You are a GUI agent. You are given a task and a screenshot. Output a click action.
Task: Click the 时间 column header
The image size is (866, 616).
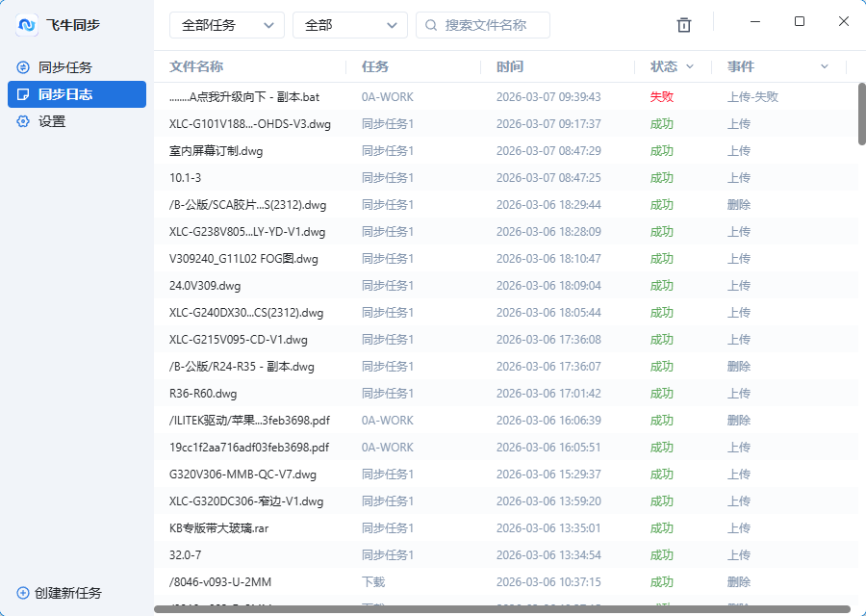pyautogui.click(x=509, y=66)
